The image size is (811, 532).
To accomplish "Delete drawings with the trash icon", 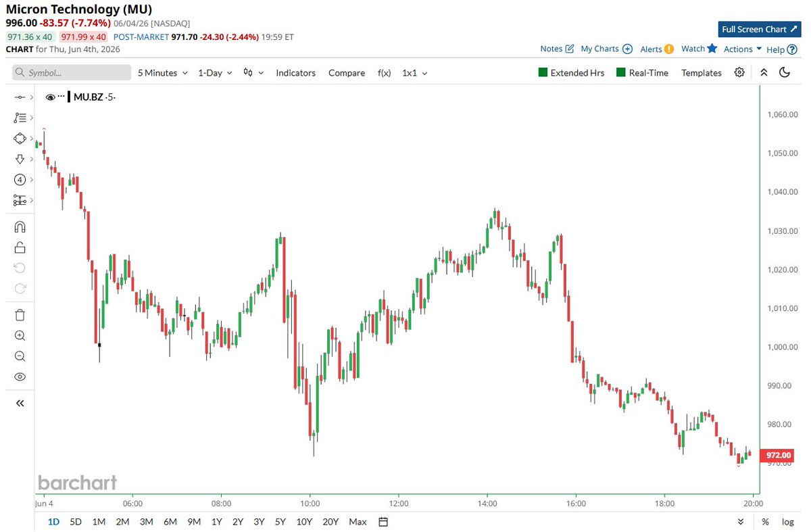I will pyautogui.click(x=20, y=314).
